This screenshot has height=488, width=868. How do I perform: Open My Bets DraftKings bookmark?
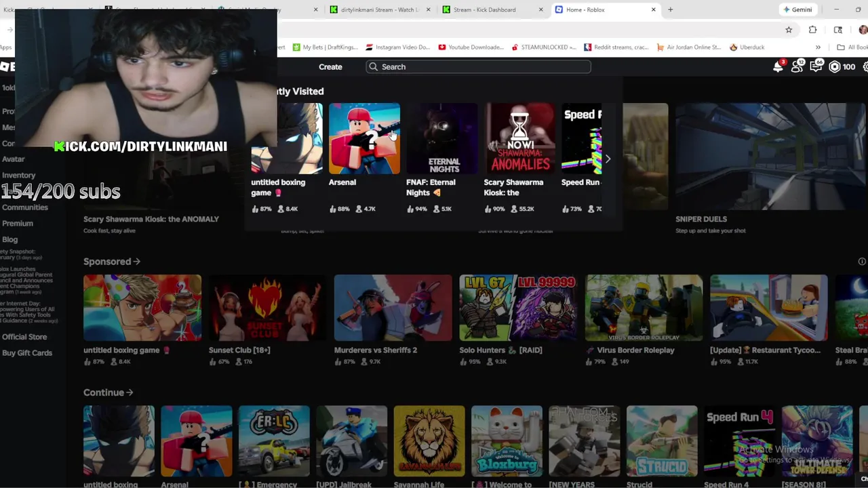tap(324, 47)
